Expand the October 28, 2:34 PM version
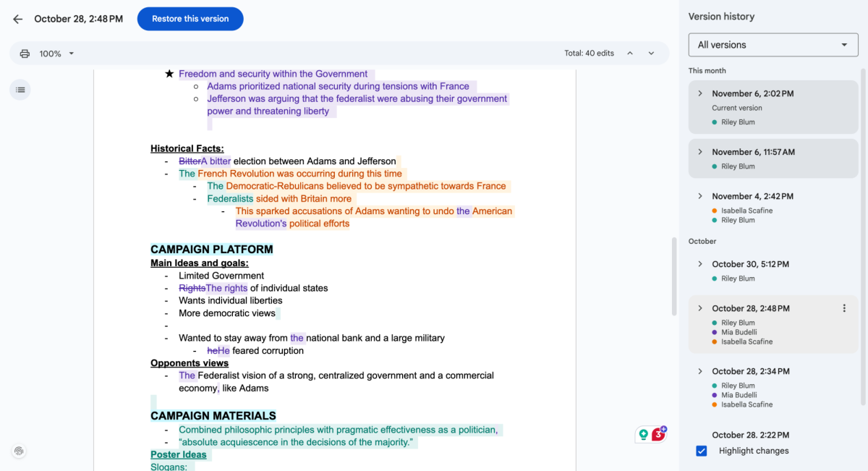Screen dimensions: 868x471 tap(700, 371)
